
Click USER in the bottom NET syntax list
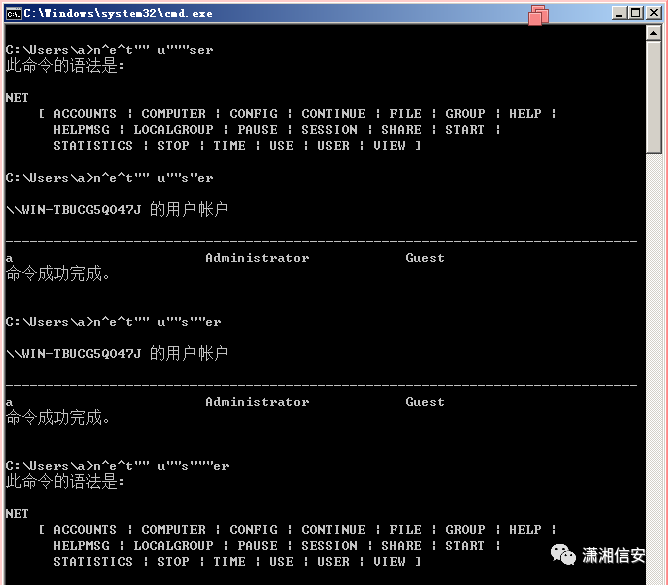[334, 562]
